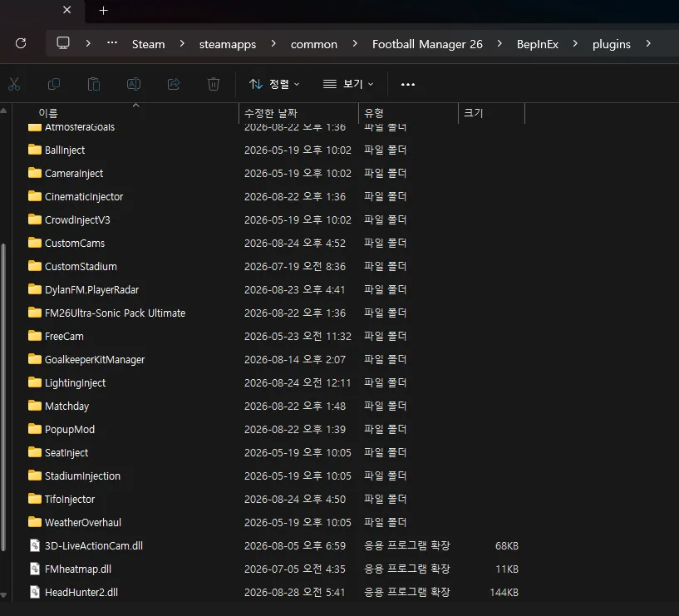Screen dimensions: 679x616
Task: Click the 68KB size value
Action: click(x=507, y=546)
